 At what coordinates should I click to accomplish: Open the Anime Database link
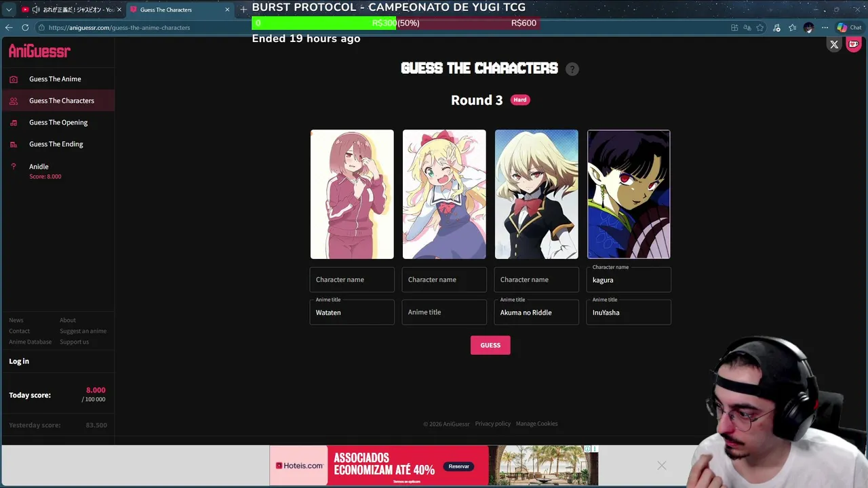[31, 342]
